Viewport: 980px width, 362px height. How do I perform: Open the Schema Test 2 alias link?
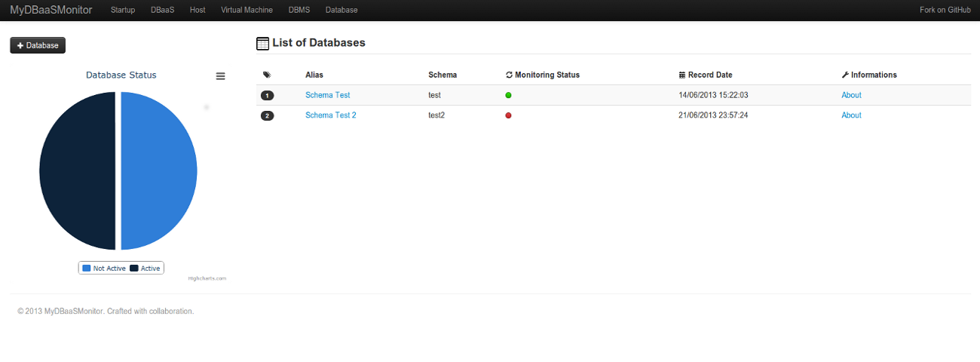pos(330,115)
